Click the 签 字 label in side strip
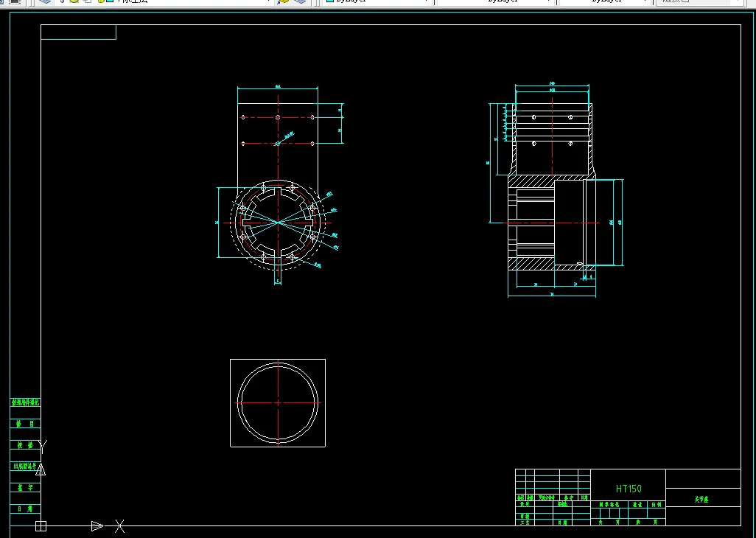This screenshot has width=756, height=538. [25, 487]
